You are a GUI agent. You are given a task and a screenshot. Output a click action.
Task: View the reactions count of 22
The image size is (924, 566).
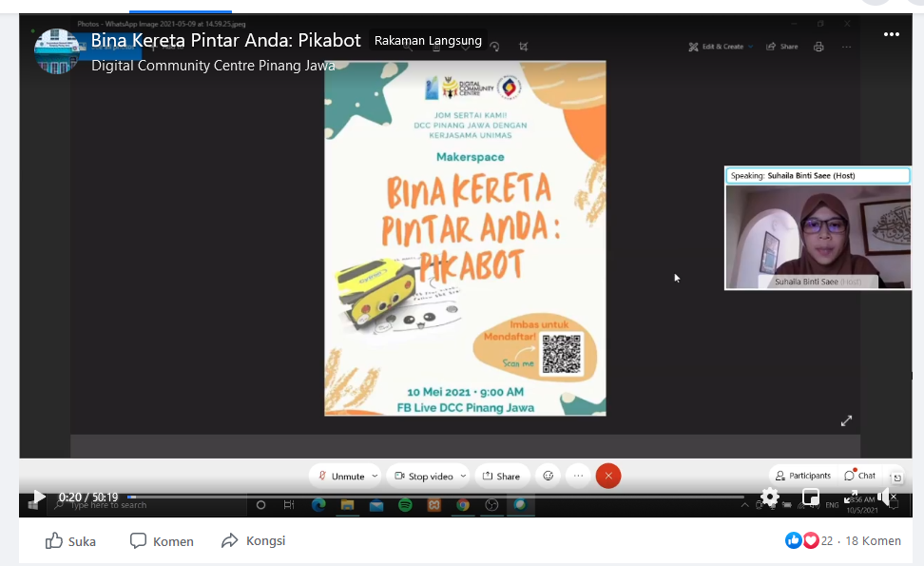(827, 540)
